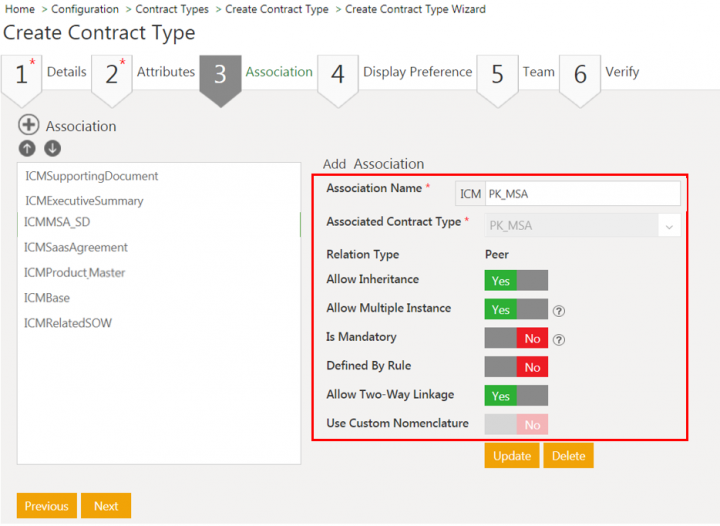Click the Association Name text field
This screenshot has width=720, height=526.
(x=580, y=194)
